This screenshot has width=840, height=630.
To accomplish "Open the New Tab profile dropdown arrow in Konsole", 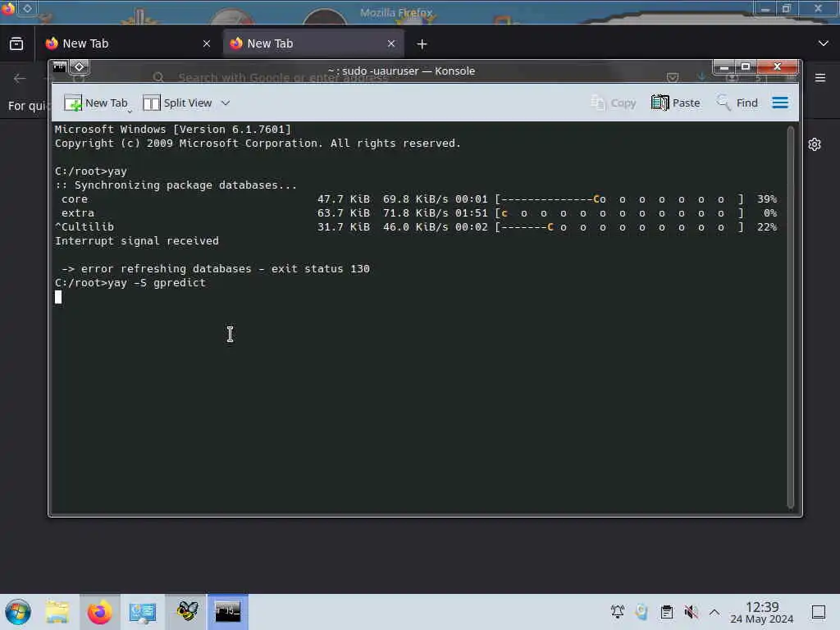I will pos(130,111).
